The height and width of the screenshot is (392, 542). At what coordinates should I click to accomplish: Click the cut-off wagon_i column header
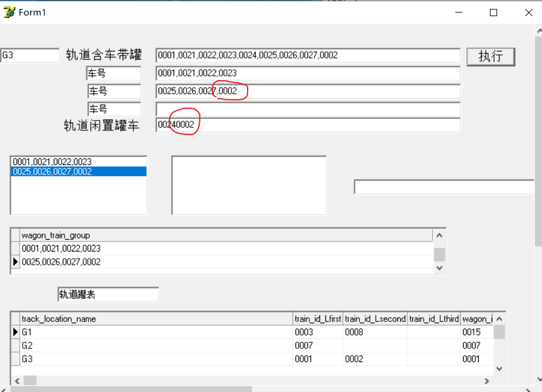[477, 318]
